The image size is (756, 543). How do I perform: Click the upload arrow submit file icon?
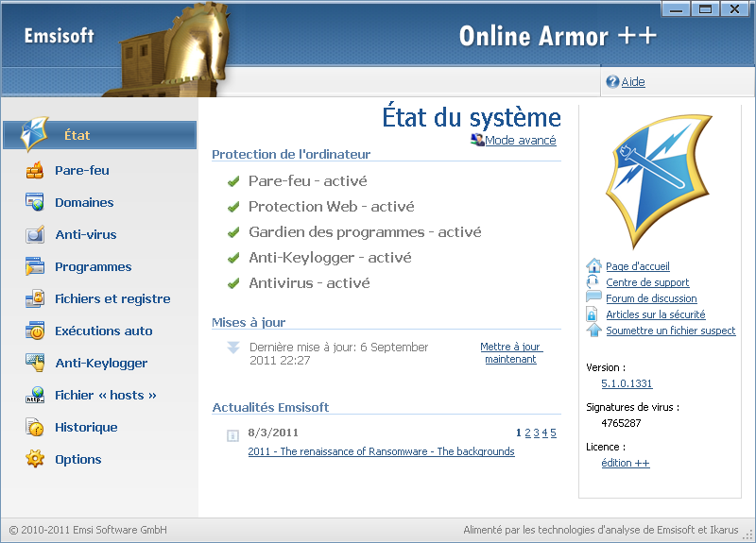(x=593, y=331)
